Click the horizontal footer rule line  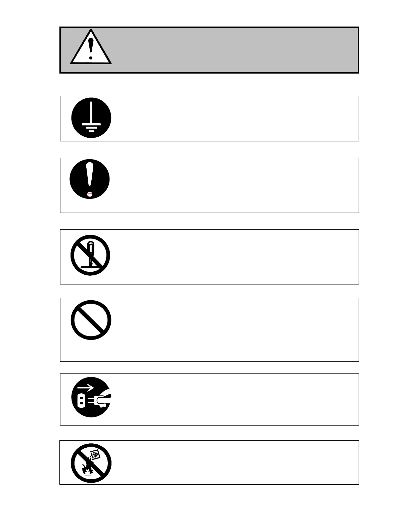(205, 506)
